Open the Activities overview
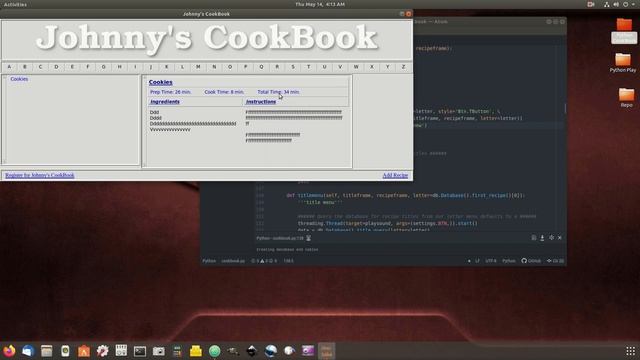Screen dimensions: 640x360 [x=15, y=4]
